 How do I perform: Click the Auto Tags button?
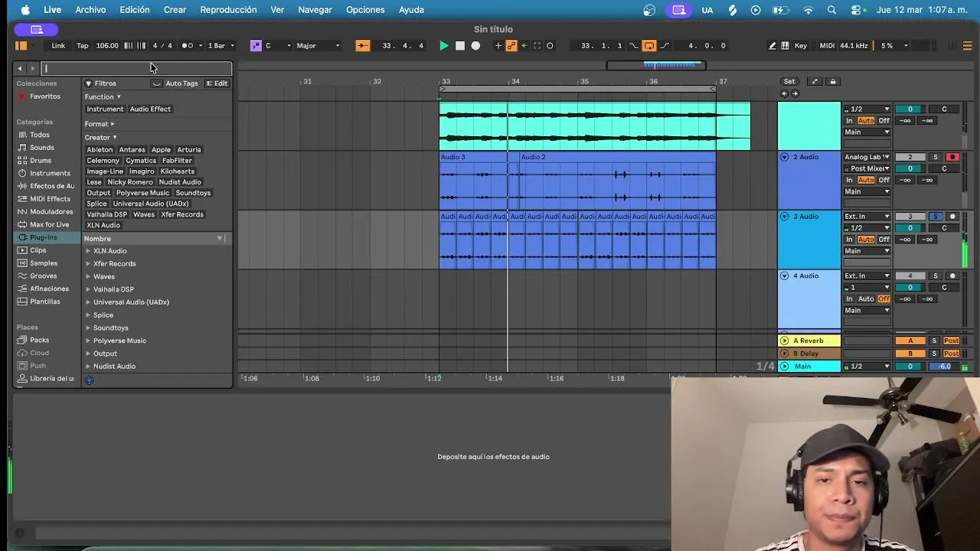click(181, 83)
